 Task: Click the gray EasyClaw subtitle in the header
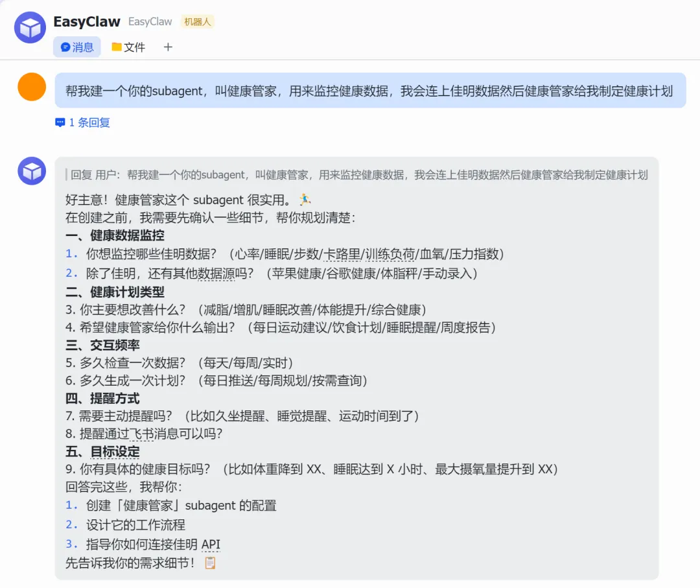pyautogui.click(x=150, y=22)
